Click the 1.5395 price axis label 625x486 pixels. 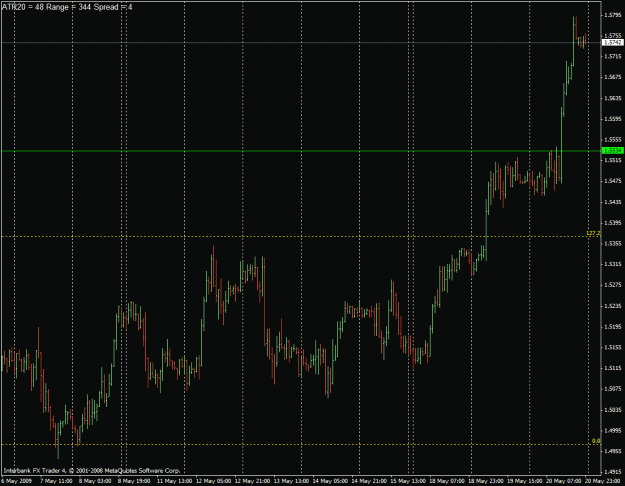pos(613,222)
